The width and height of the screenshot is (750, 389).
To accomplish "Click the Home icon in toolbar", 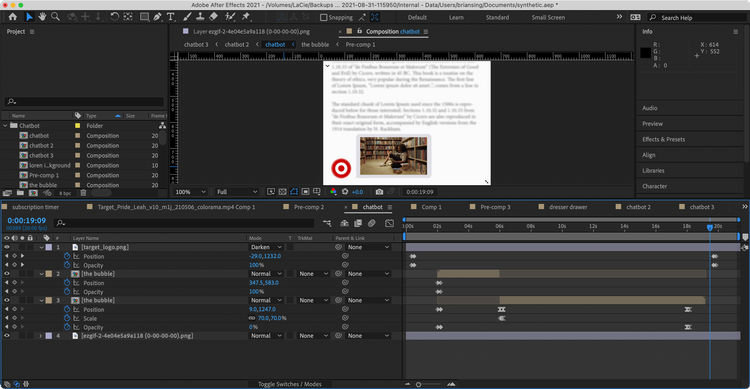I will 13,17.
